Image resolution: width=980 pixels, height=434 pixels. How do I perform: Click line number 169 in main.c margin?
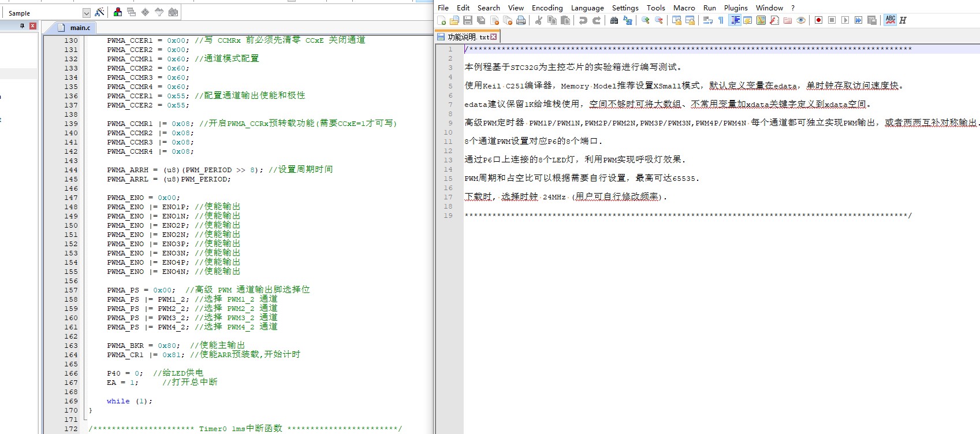pos(71,401)
